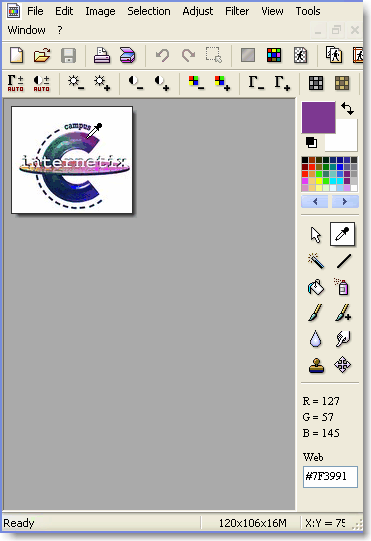Show next palette colors arrow
371x541 pixels.
(345, 201)
